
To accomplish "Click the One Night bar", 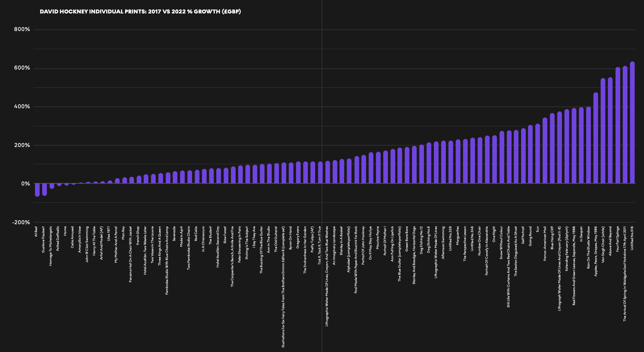I will point(495,159).
